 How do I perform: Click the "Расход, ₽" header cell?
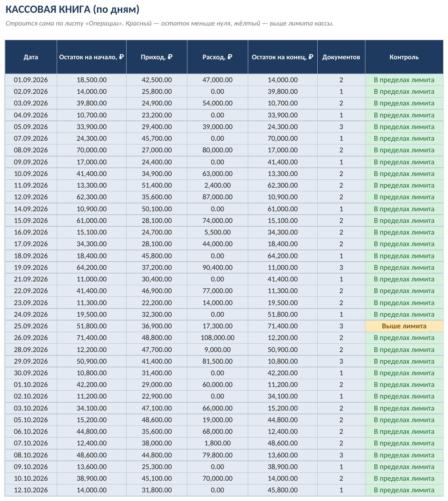(x=217, y=57)
